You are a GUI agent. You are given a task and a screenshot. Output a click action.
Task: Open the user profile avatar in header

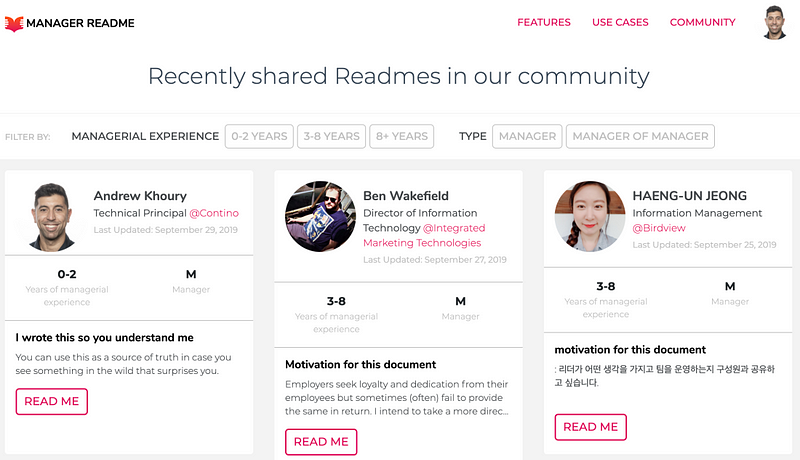point(774,22)
